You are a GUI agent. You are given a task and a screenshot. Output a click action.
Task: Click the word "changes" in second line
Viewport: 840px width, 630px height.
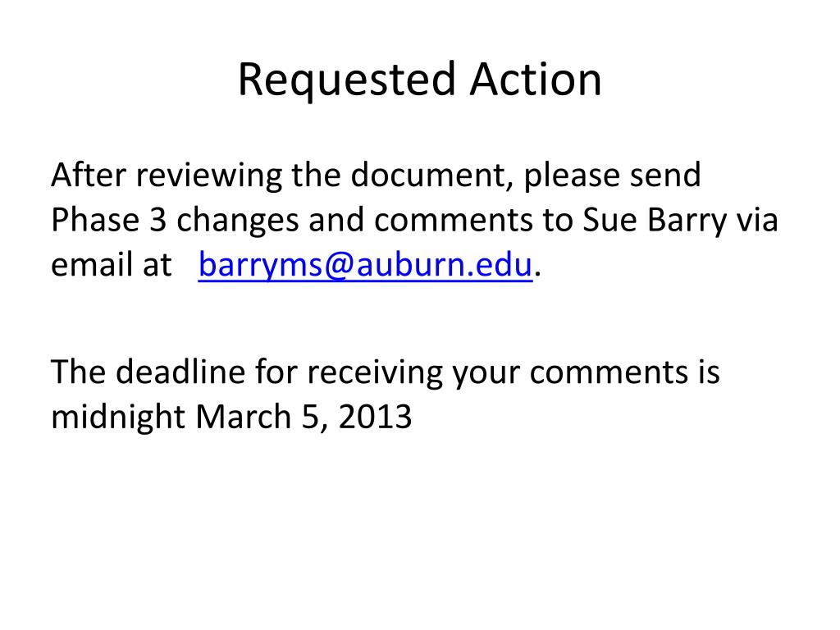(238, 221)
